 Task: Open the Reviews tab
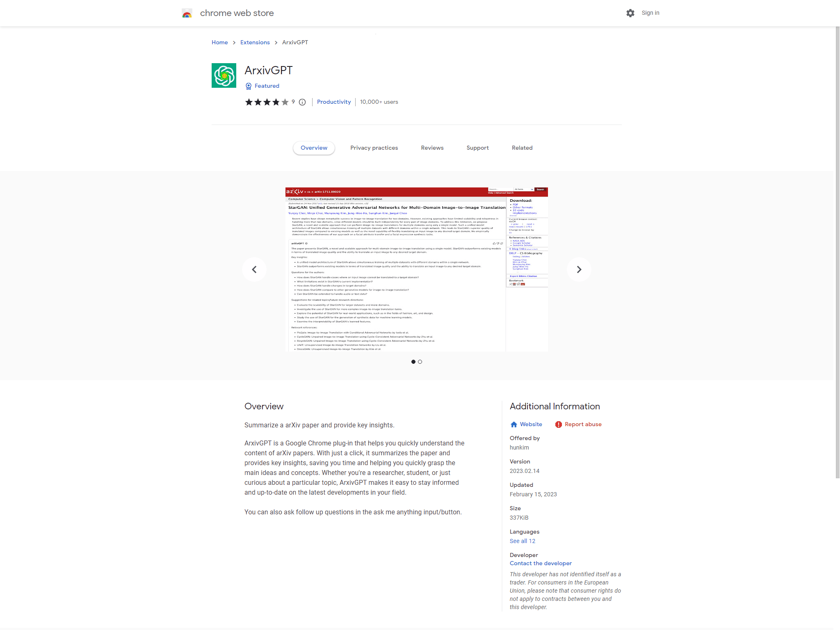pyautogui.click(x=432, y=148)
